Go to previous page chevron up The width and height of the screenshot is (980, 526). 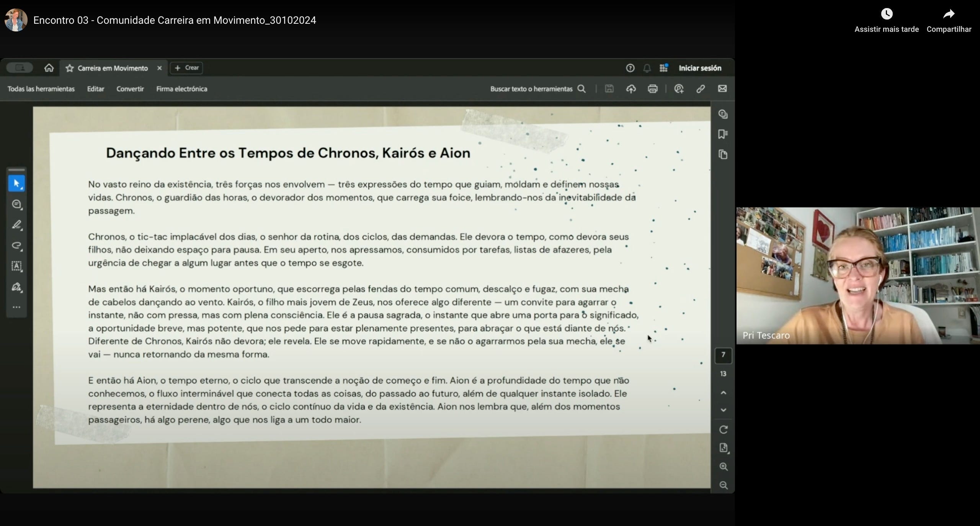click(x=724, y=393)
